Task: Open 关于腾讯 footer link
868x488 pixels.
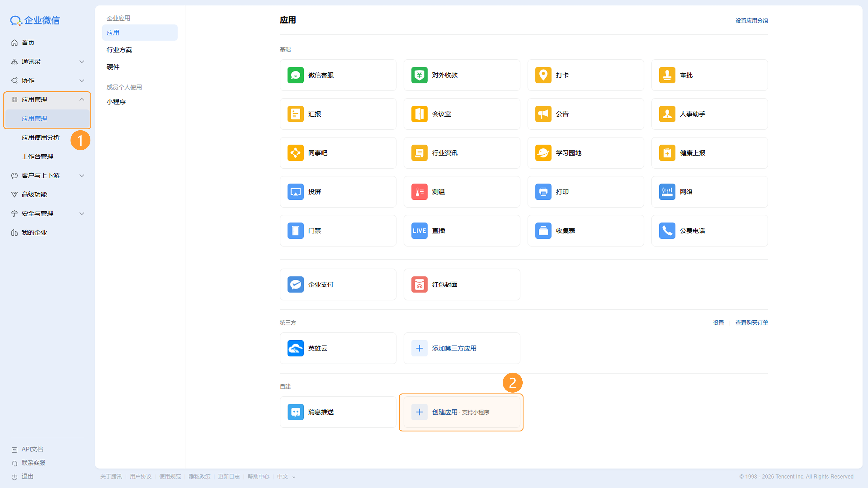Action: pyautogui.click(x=111, y=476)
